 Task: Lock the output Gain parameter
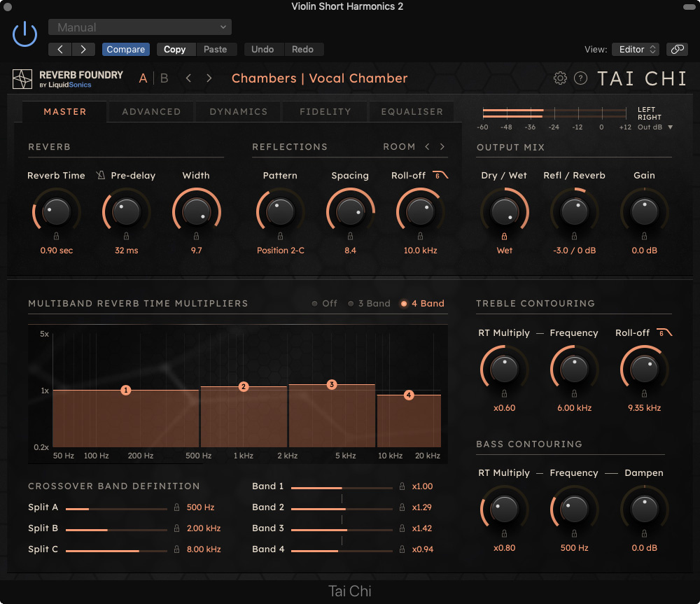click(644, 236)
